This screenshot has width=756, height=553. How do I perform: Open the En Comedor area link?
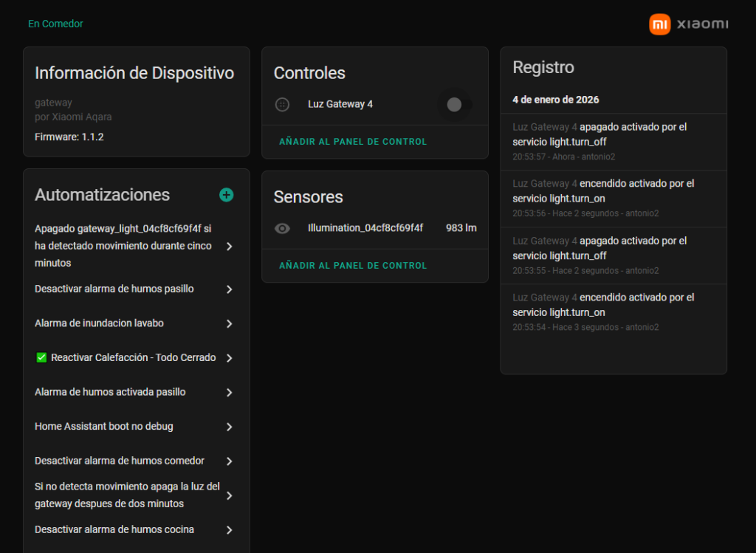55,24
